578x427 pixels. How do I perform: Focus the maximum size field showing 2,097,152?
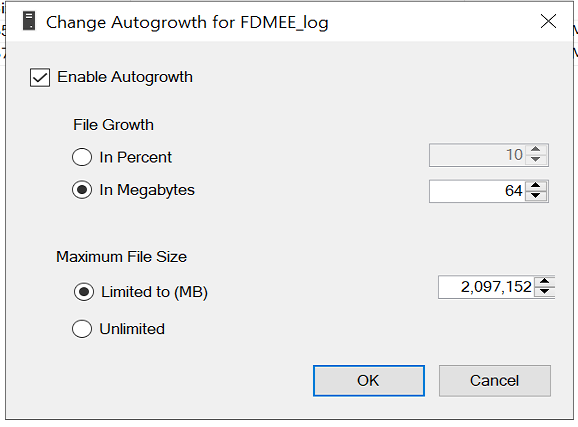click(x=487, y=287)
